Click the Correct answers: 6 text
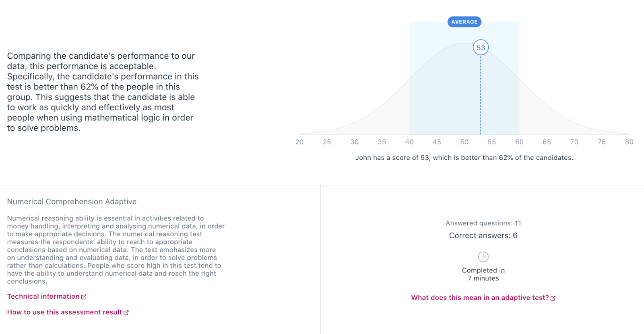Screen dimensions: 644x334 click(x=483, y=236)
